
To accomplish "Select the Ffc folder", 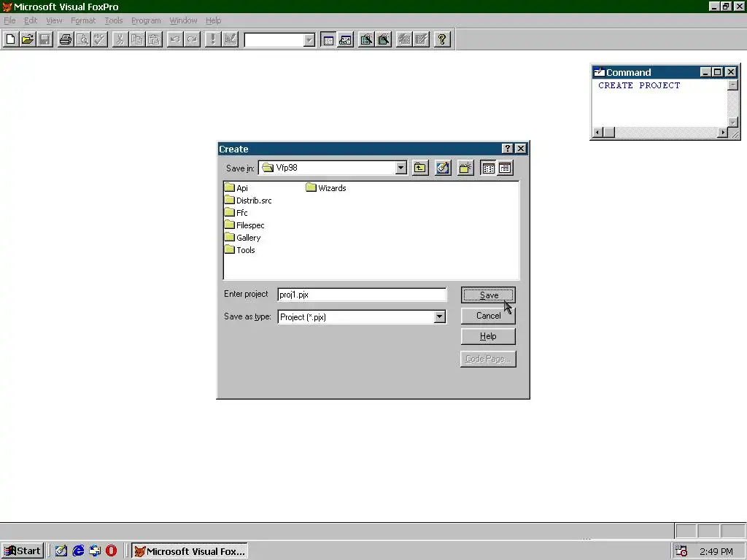I will (236, 213).
